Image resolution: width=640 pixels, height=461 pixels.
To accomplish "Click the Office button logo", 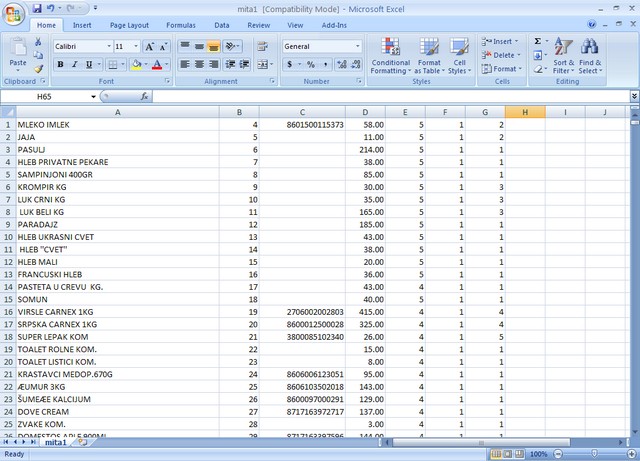I will coord(13,12).
